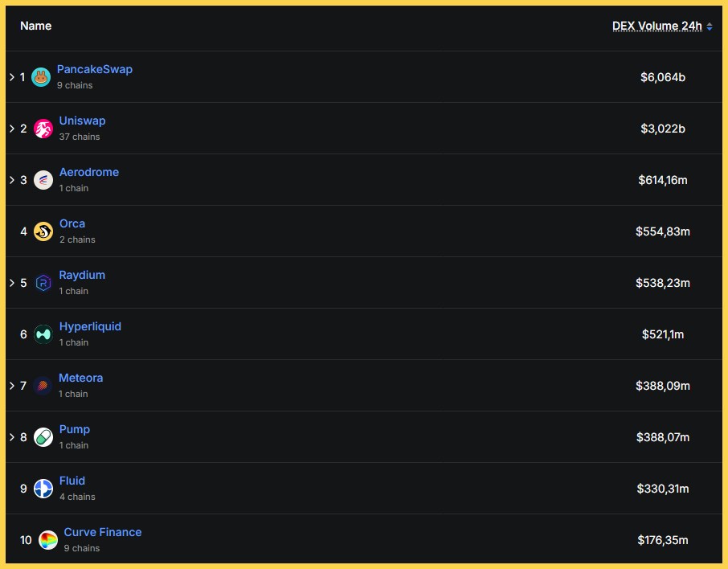This screenshot has height=569, width=728.
Task: Click the Name column header
Action: point(35,26)
